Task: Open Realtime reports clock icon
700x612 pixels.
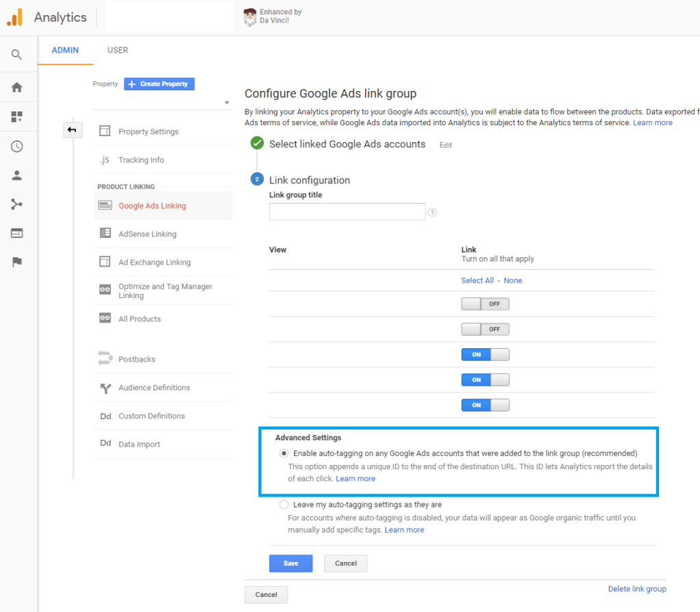Action: 16,146
